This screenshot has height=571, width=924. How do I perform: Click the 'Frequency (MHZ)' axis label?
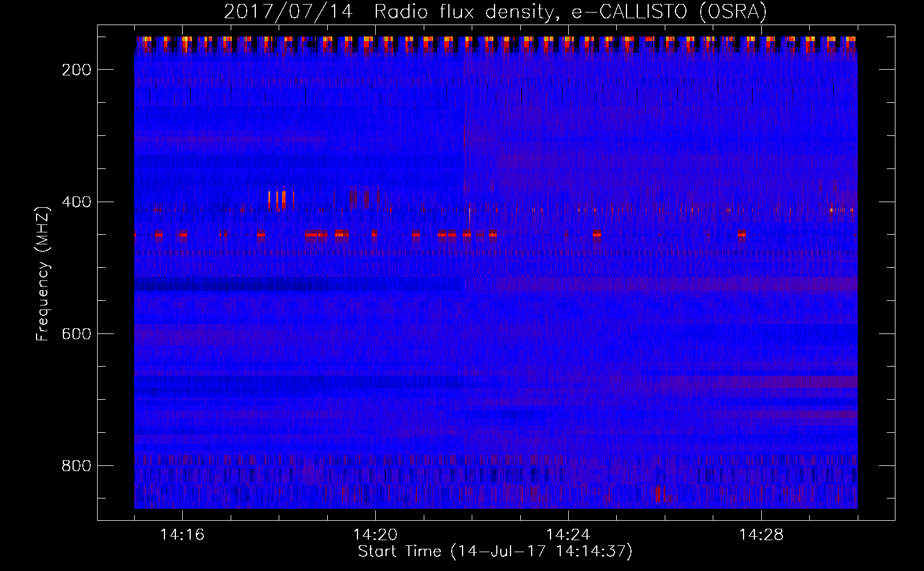tap(43, 274)
